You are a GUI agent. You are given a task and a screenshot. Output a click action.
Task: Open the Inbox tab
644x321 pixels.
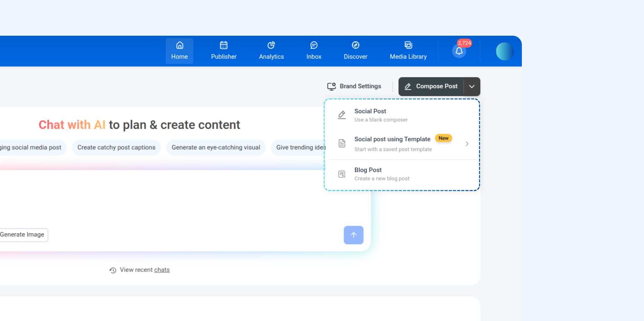(x=314, y=51)
